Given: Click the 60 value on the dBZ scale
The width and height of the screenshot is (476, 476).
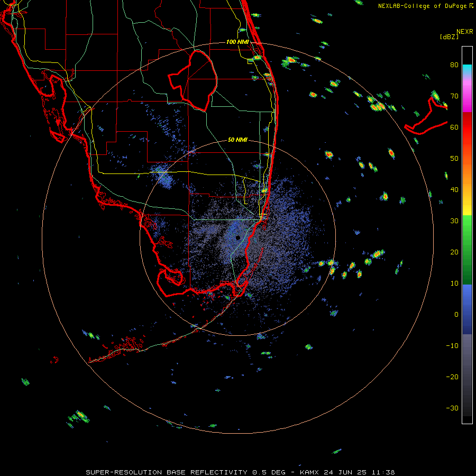Looking at the screenshot, I should [x=454, y=127].
